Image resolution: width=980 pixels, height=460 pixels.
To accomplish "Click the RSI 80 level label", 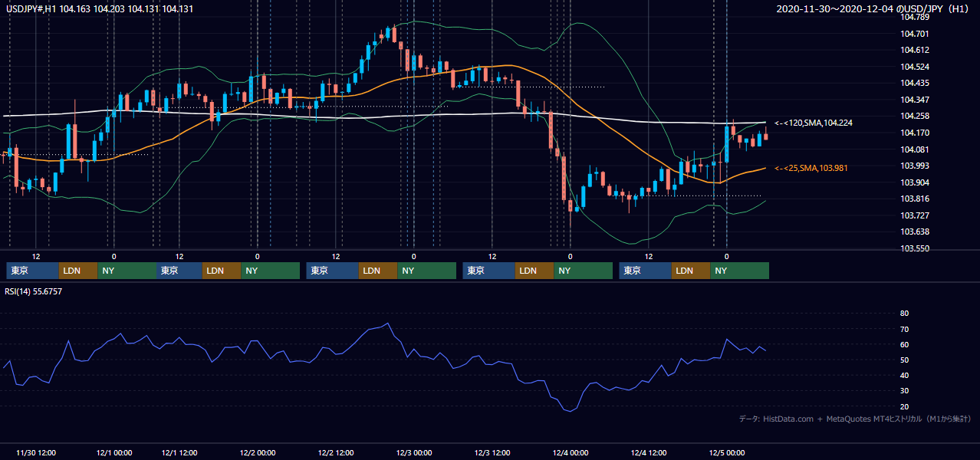I will [904, 314].
